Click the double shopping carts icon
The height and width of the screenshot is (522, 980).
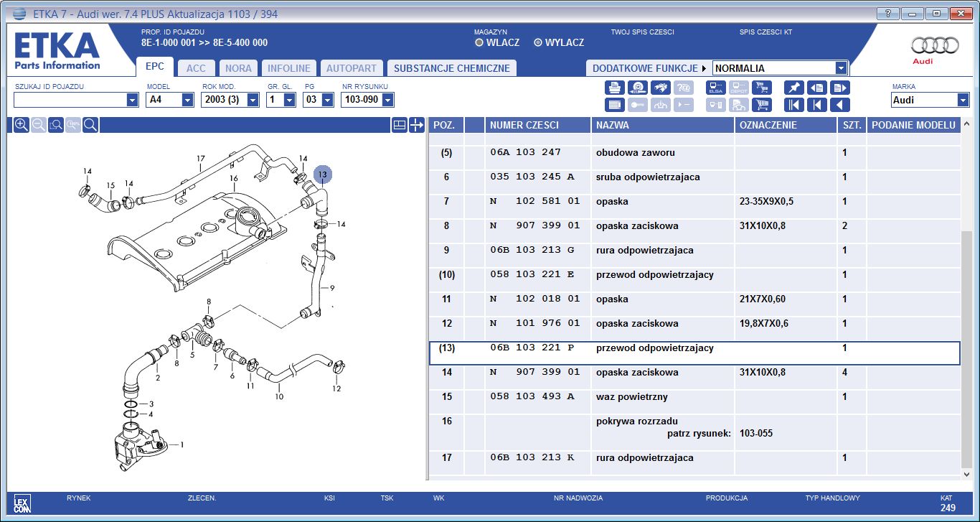(761, 88)
